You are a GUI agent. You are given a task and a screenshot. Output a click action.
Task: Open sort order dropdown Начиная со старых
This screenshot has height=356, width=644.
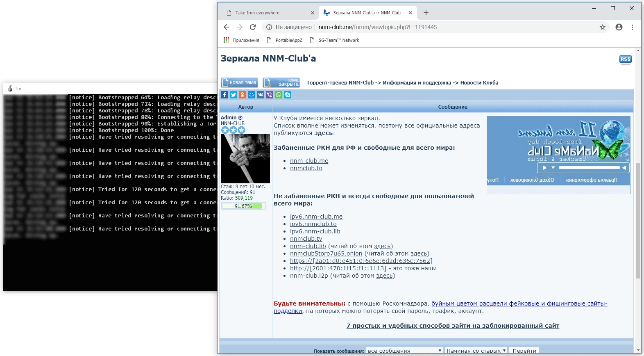click(x=476, y=351)
